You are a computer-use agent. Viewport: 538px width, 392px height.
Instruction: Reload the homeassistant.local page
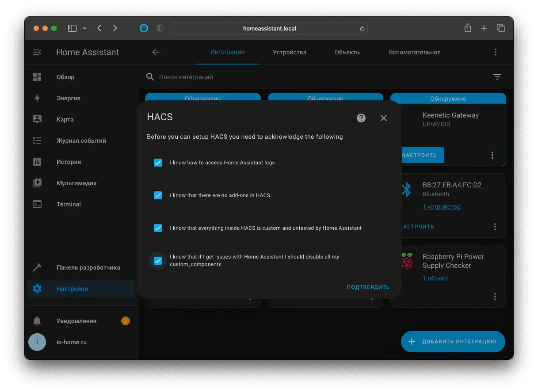[362, 29]
